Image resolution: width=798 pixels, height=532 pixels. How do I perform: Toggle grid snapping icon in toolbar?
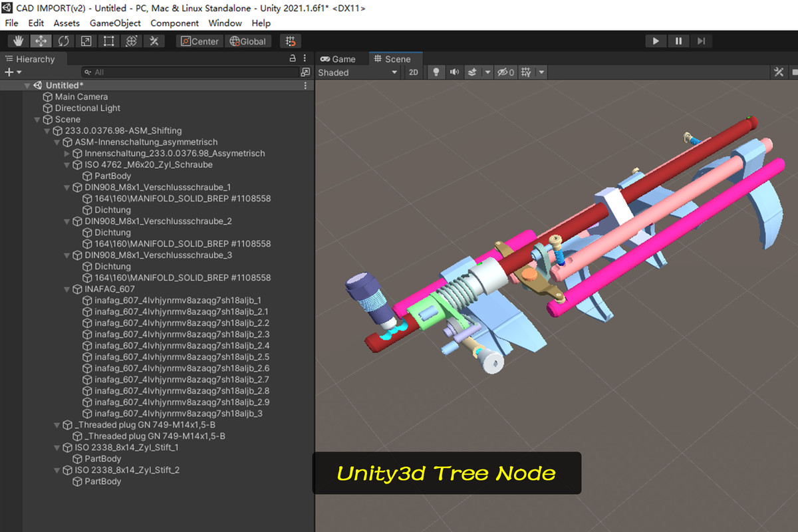click(x=290, y=41)
